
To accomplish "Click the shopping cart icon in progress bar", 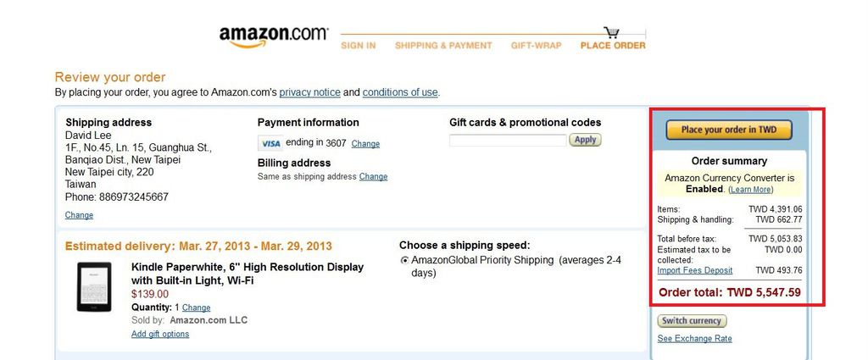I will 611,32.
